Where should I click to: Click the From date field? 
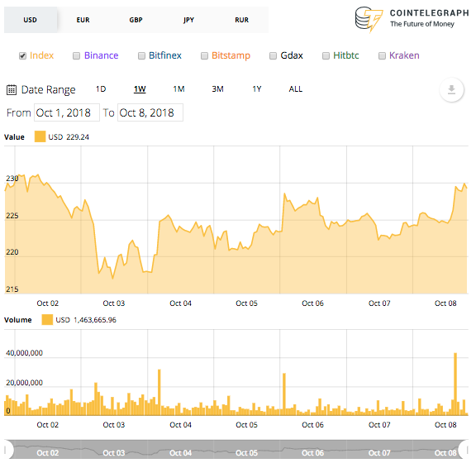[x=67, y=112]
